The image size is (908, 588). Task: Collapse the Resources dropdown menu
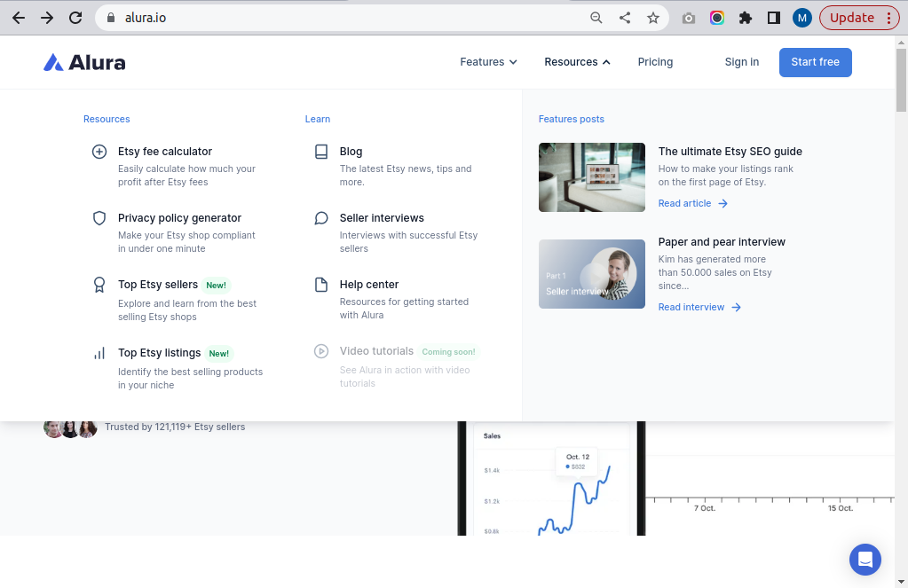pos(577,62)
